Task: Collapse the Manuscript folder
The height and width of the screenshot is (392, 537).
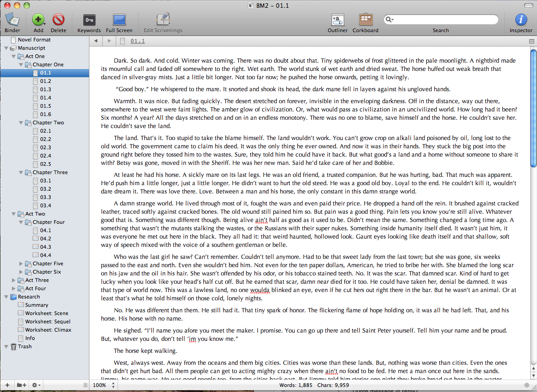Action: (x=6, y=48)
